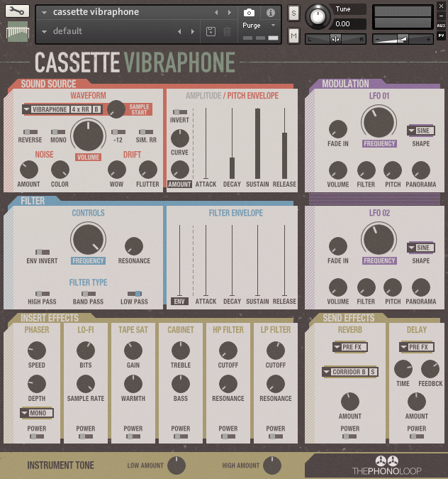Viewport: 448px width, 479px height.
Task: Toggle the Phaser Power switch
Action: tap(37, 436)
